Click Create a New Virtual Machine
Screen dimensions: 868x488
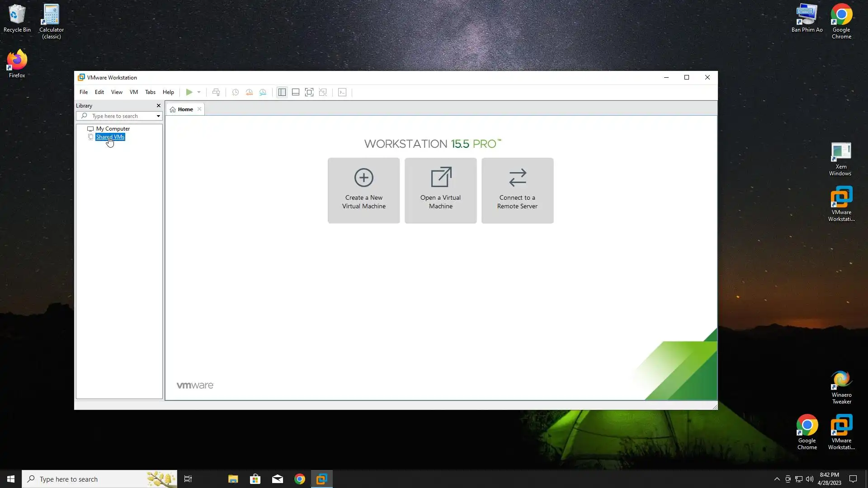[x=364, y=190]
